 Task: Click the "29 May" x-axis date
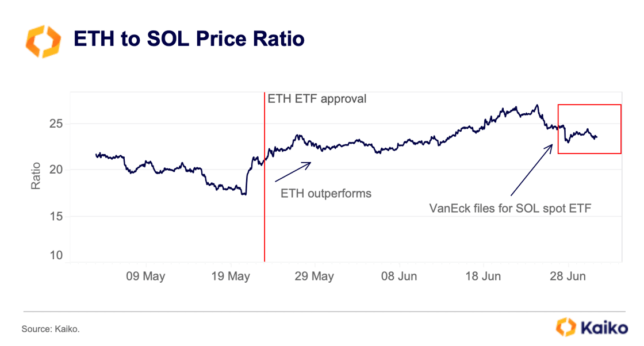[x=314, y=276]
